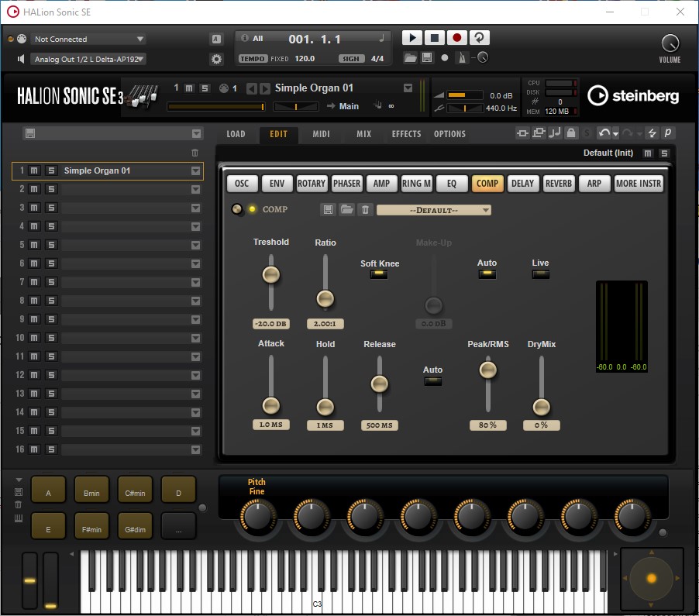699x616 pixels.
Task: Click the keyboard icon left of pads
Action: click(x=19, y=518)
